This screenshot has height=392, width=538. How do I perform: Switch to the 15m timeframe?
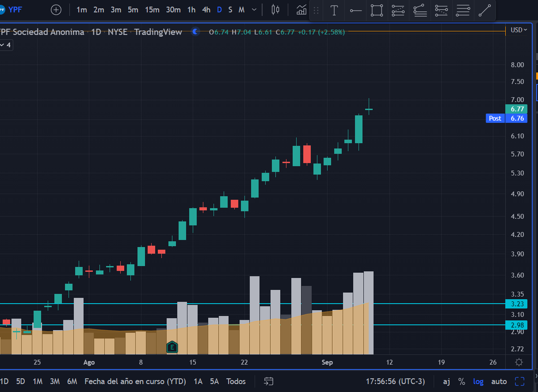(152, 9)
